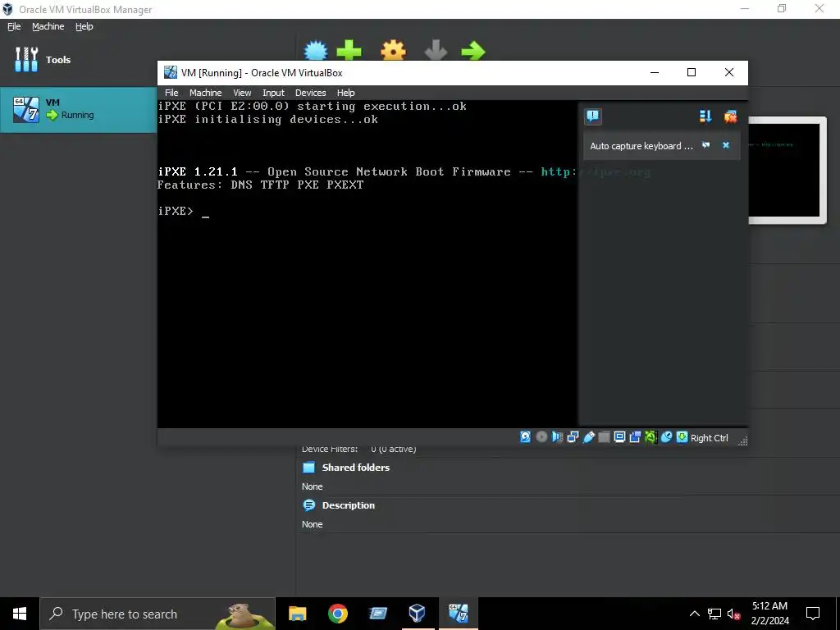Image resolution: width=840 pixels, height=630 pixels.
Task: Click the recording status icon
Action: click(635, 437)
